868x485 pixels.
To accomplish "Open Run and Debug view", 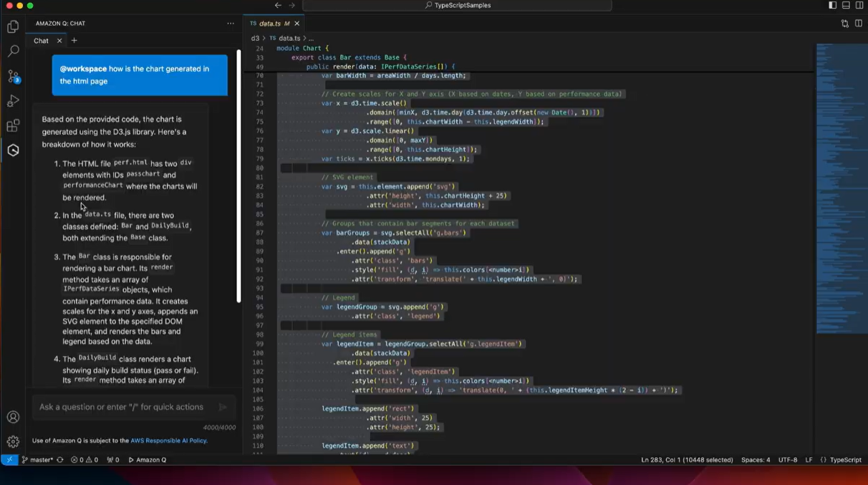I will [13, 101].
